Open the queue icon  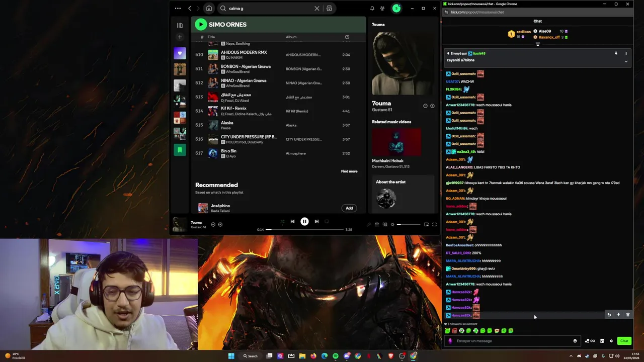[x=376, y=225]
